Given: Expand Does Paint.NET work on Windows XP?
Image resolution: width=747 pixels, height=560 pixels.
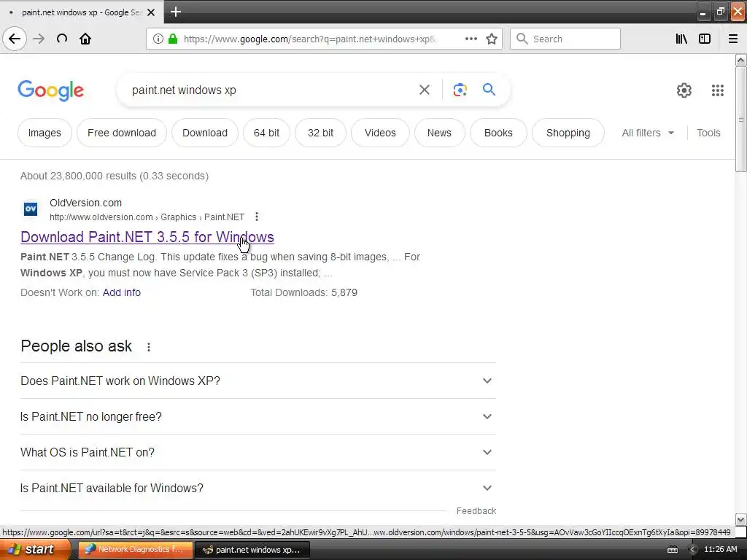Looking at the screenshot, I should [258, 381].
